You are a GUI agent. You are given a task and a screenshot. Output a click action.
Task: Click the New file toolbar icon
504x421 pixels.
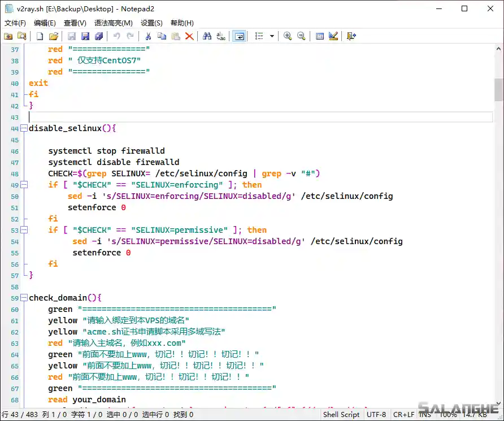[40, 36]
